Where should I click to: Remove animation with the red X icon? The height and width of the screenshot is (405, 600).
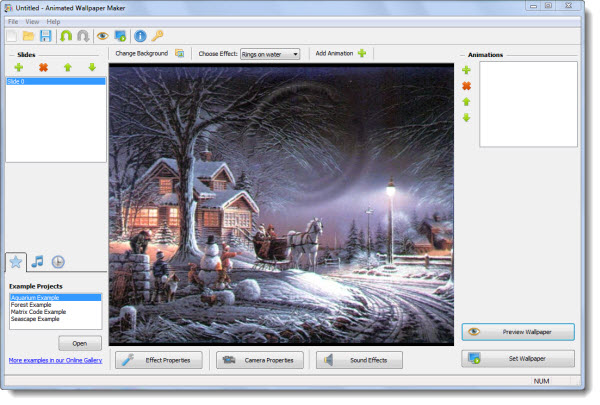click(x=466, y=86)
